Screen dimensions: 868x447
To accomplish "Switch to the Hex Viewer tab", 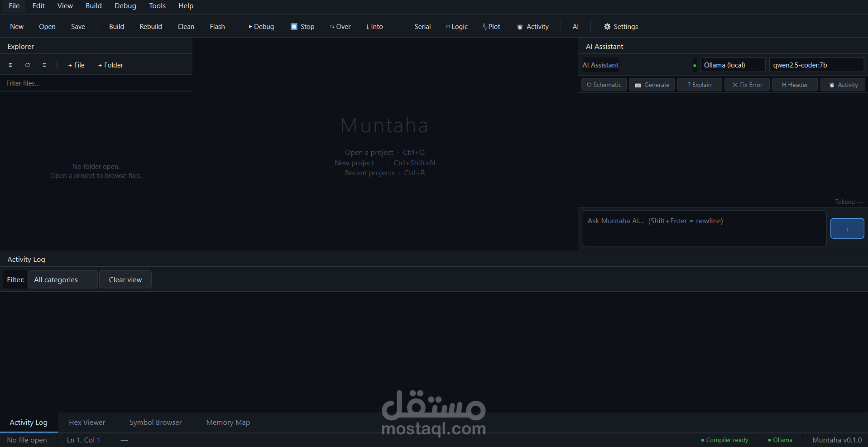I will coord(87,423).
